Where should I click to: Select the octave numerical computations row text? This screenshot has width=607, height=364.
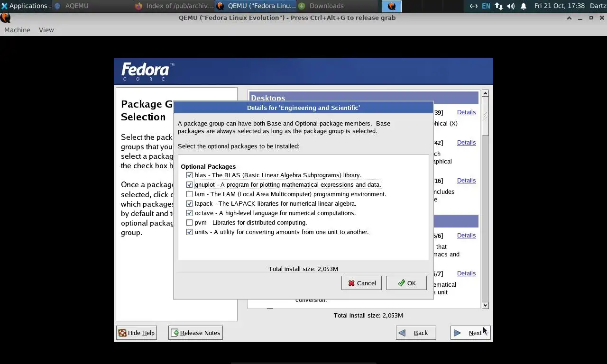[x=275, y=213]
